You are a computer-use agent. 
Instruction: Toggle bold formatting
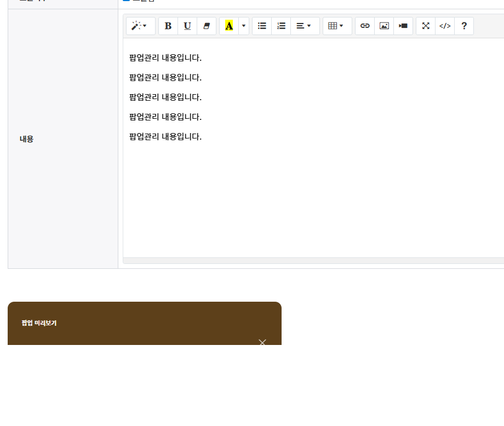168,26
